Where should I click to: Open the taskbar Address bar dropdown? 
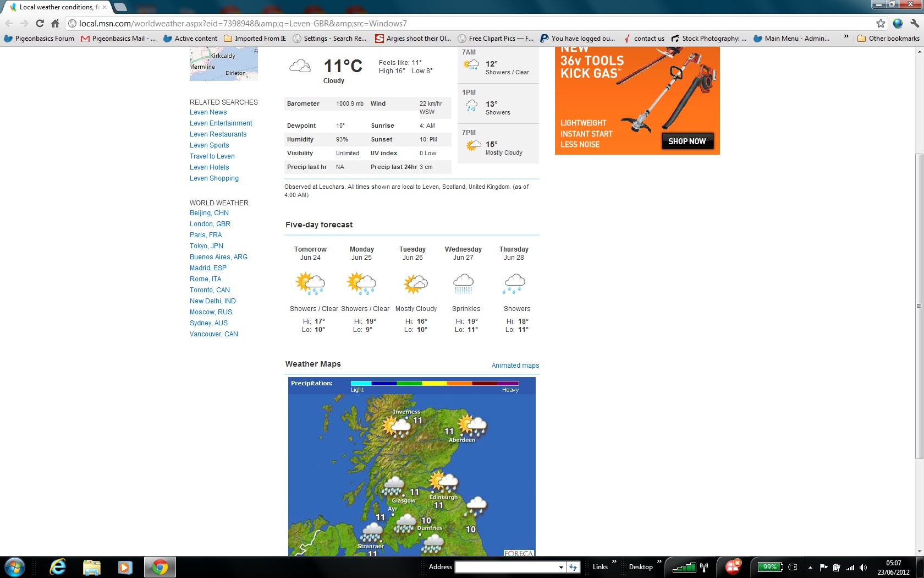(561, 568)
